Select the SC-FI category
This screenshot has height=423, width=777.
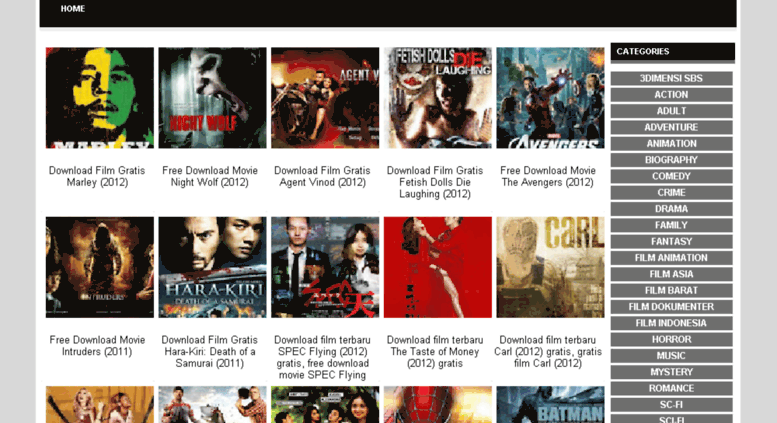671,405
